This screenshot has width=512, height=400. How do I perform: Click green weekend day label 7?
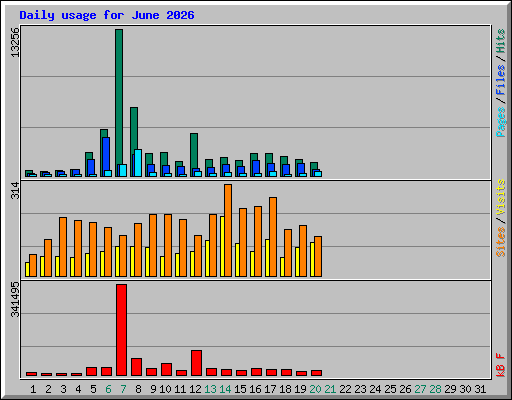(123, 389)
